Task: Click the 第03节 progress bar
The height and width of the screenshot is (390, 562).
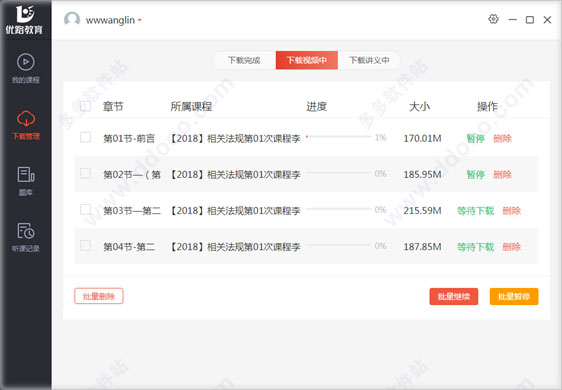Action: click(339, 209)
